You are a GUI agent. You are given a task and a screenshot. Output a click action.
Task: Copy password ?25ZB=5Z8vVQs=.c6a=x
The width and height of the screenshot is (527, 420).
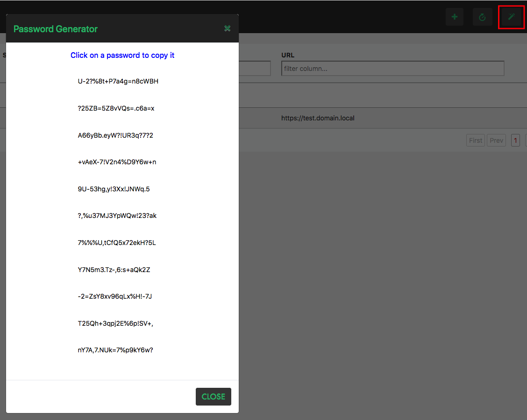[116, 108]
